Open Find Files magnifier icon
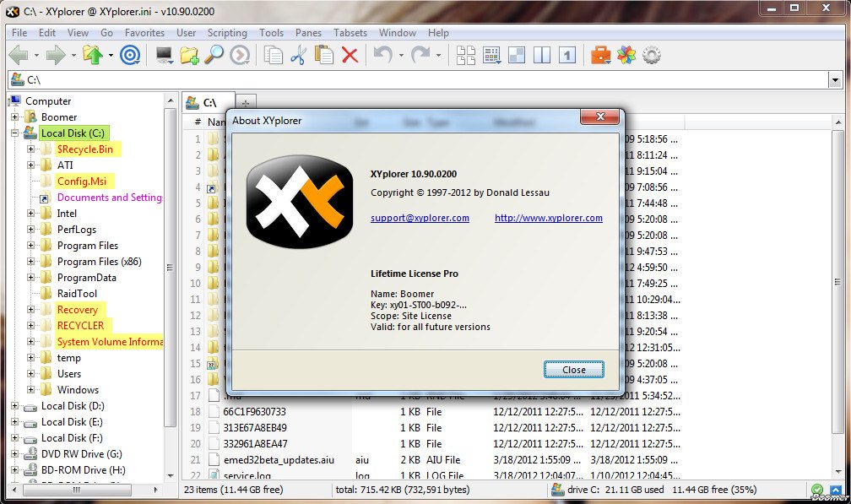851x504 pixels. (214, 55)
